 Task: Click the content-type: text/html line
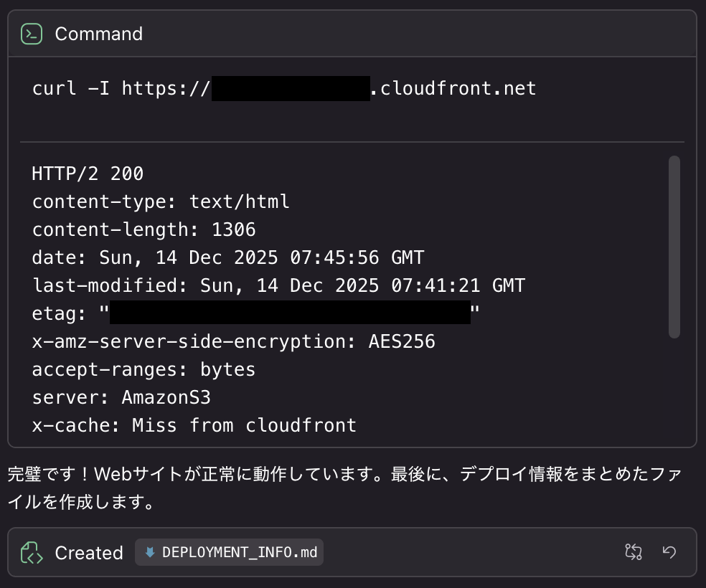161,201
